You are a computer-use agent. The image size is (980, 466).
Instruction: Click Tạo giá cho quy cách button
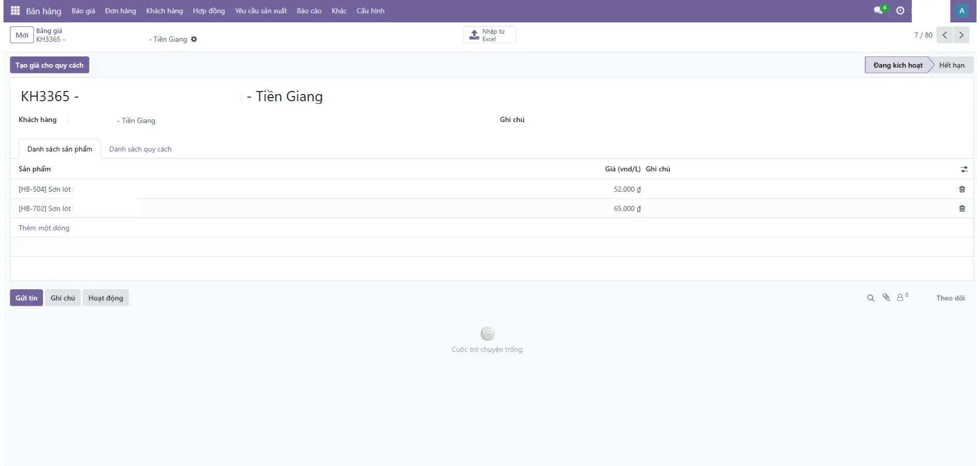(50, 65)
